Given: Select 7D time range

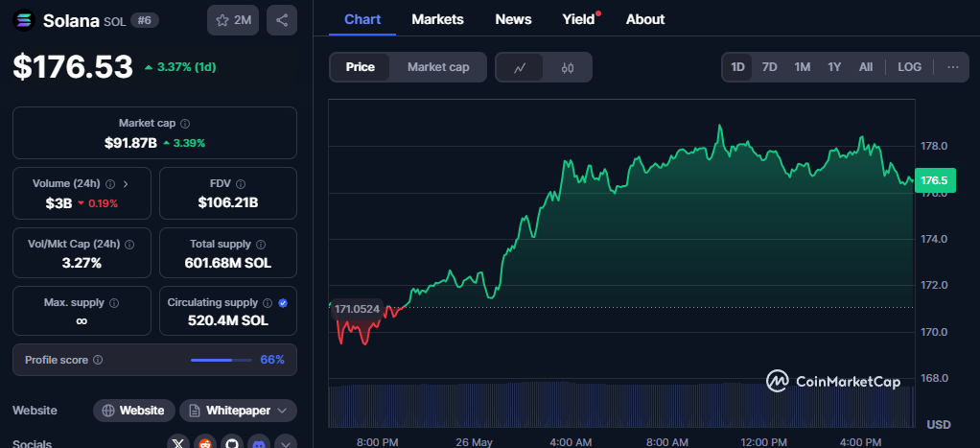Looking at the screenshot, I should pos(769,67).
